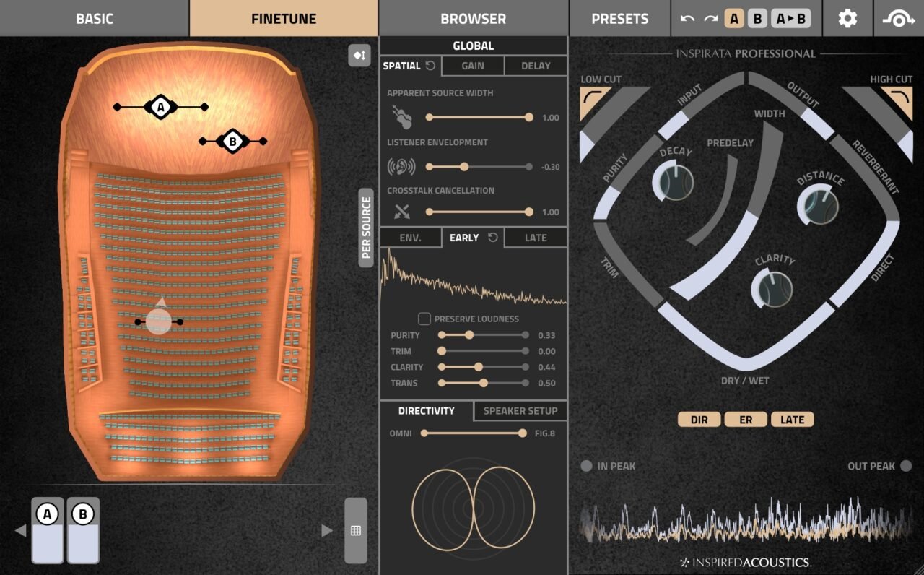Open the BASIC tab

(x=95, y=19)
